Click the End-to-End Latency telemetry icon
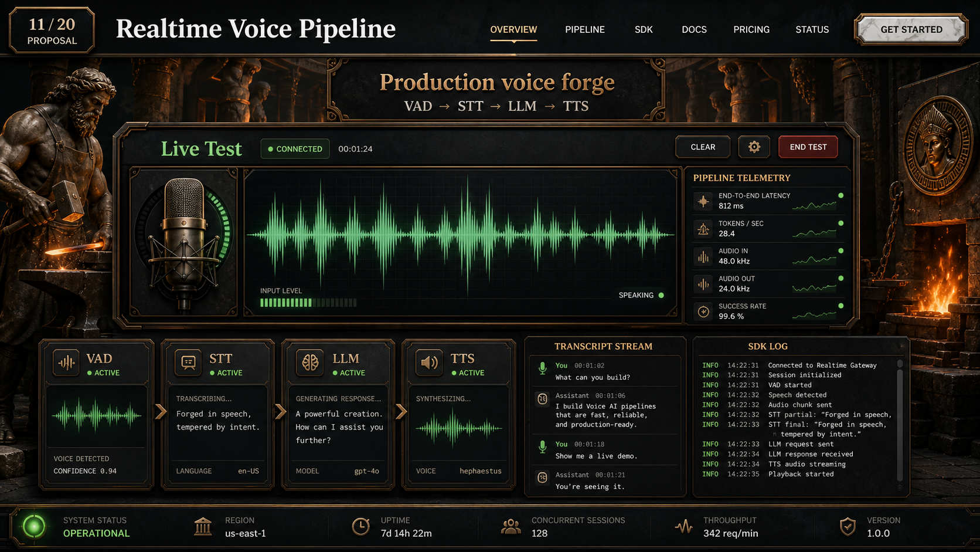 703,201
